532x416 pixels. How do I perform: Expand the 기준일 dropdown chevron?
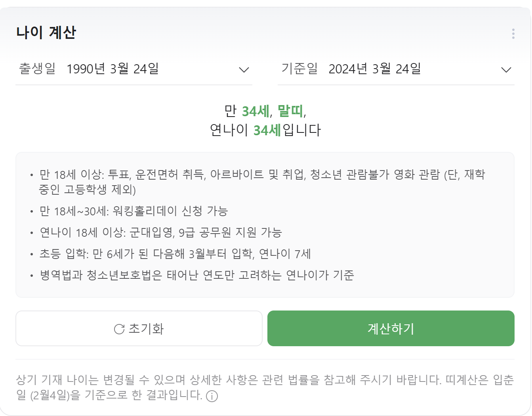click(x=506, y=70)
